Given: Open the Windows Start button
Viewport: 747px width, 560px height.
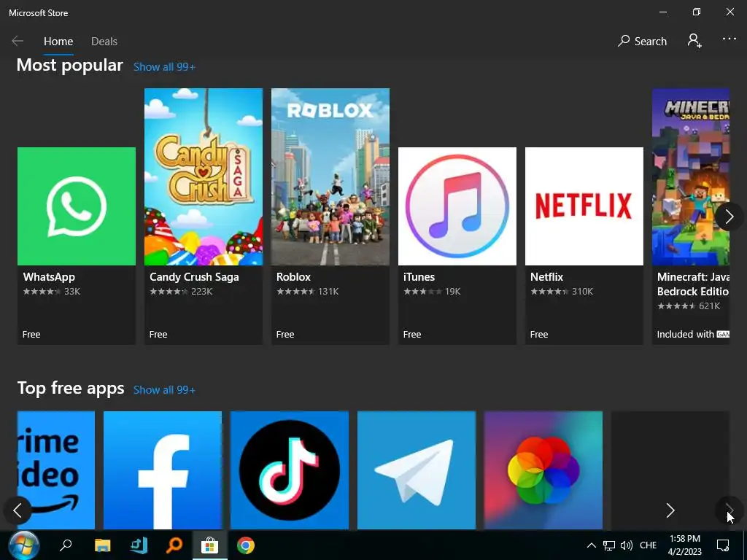Looking at the screenshot, I should point(23,545).
